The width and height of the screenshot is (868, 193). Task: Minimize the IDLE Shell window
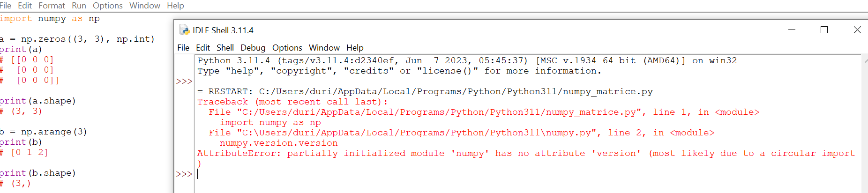(x=792, y=30)
